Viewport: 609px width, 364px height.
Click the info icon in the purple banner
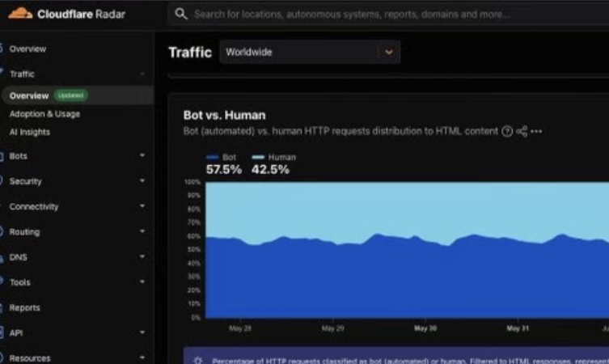[197, 361]
